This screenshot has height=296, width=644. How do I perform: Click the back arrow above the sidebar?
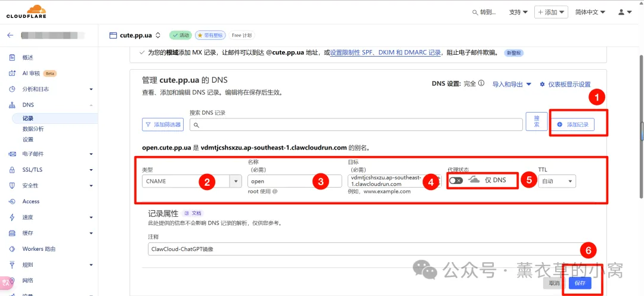click(10, 35)
